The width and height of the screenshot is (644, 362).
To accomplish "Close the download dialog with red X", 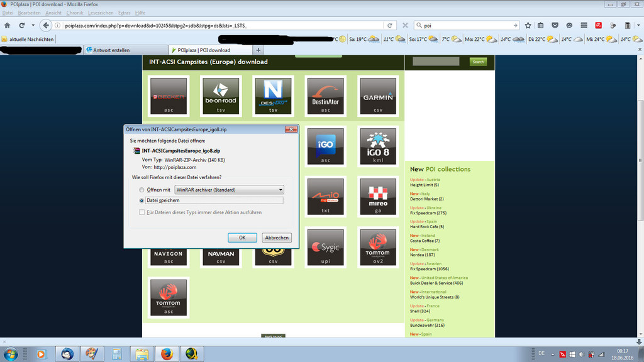I will [x=291, y=129].
